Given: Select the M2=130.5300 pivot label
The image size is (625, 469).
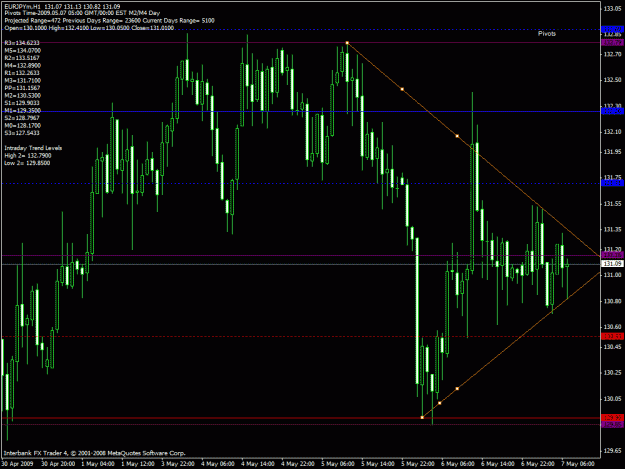Looking at the screenshot, I should click(23, 96).
